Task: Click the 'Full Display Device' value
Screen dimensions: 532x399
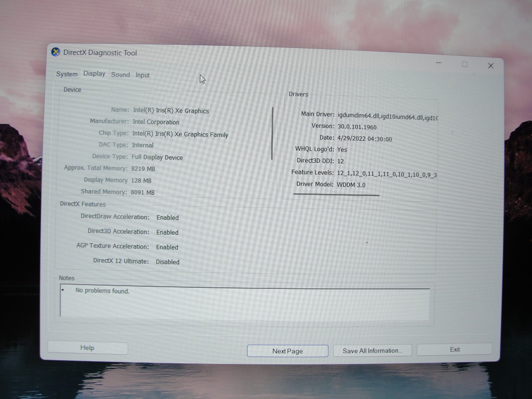Action: 157,157
